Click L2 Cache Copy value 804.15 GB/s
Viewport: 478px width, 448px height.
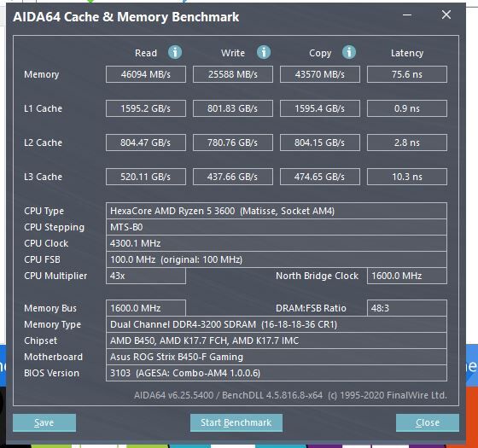point(320,143)
